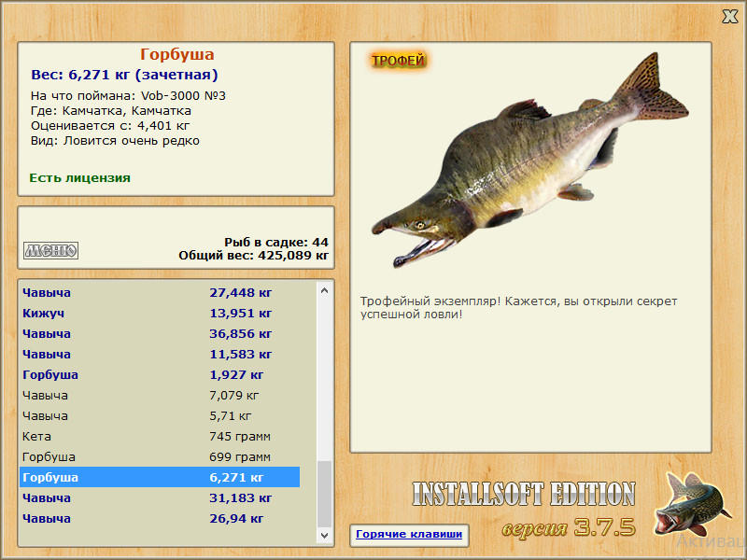Image resolution: width=747 pixels, height=560 pixels.
Task: Select the Чавыча 27,448 кг row
Action: pyautogui.click(x=160, y=293)
